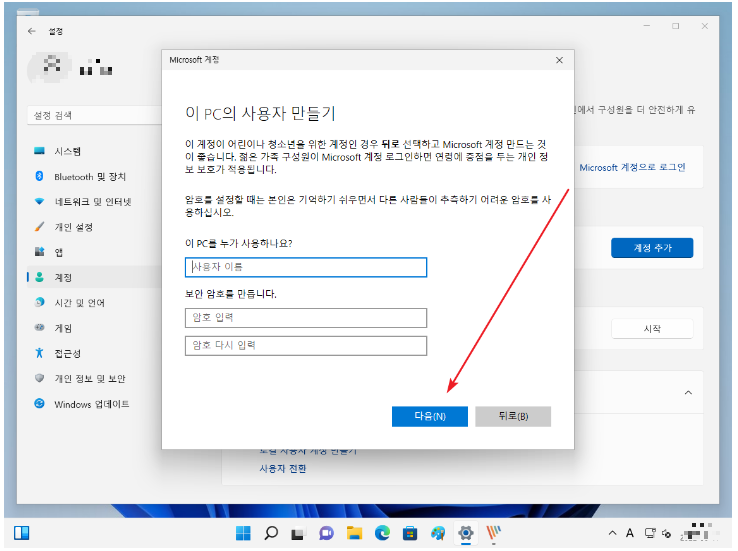Click the 다음(N) button
The height and width of the screenshot is (551, 738).
(x=429, y=416)
